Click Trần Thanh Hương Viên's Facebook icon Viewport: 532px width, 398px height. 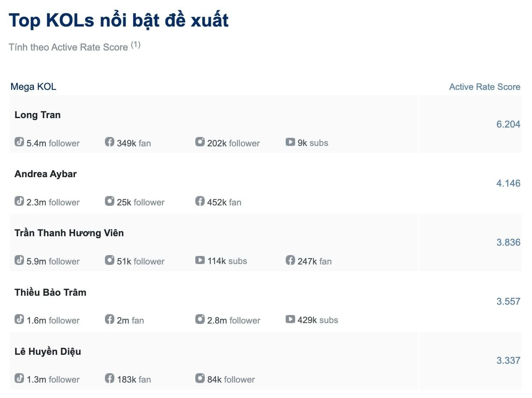[290, 260]
